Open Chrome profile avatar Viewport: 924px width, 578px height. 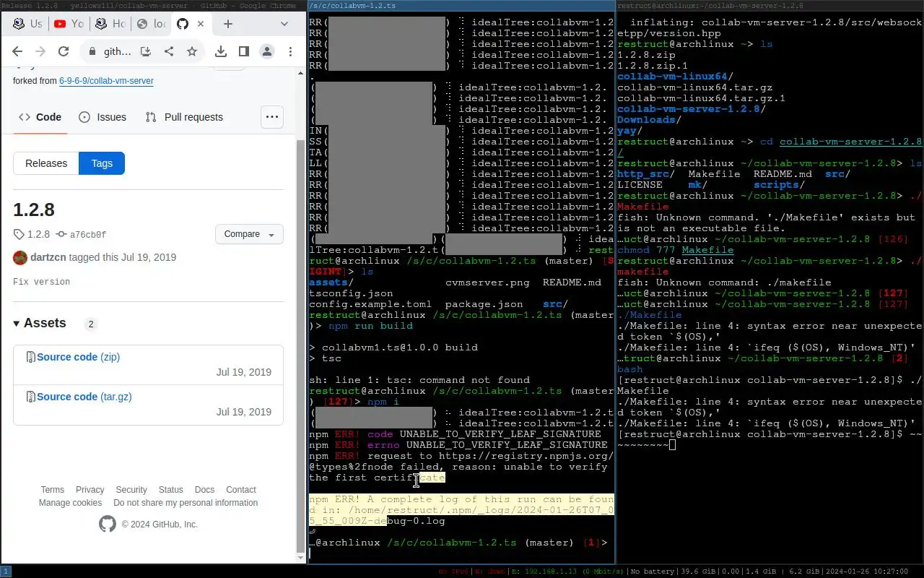(x=267, y=51)
